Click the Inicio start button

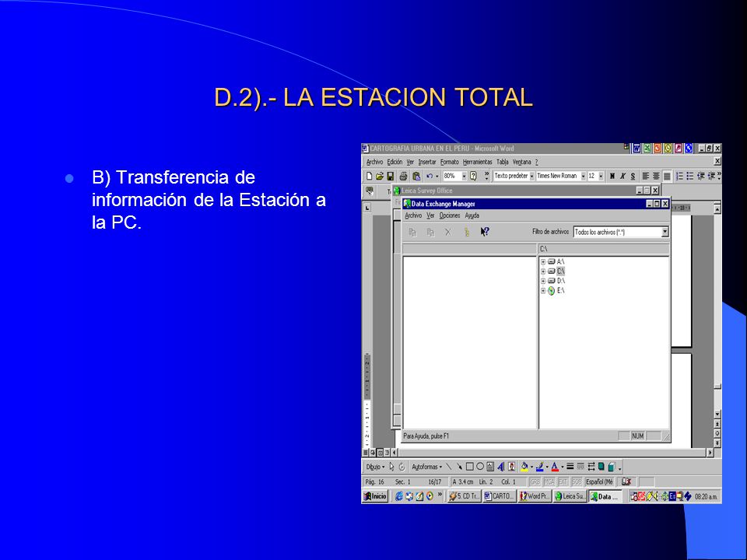click(375, 496)
